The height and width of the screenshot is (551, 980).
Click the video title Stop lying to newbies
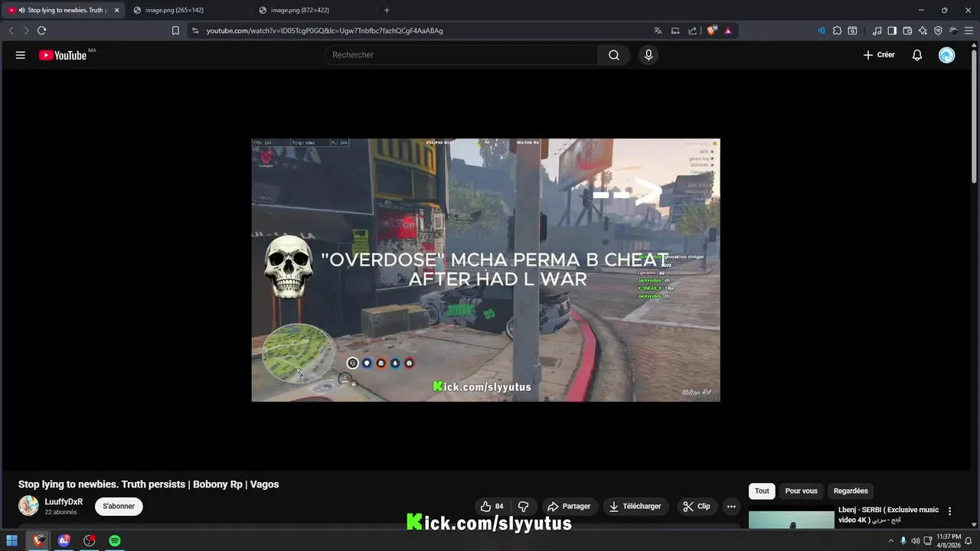coord(149,484)
